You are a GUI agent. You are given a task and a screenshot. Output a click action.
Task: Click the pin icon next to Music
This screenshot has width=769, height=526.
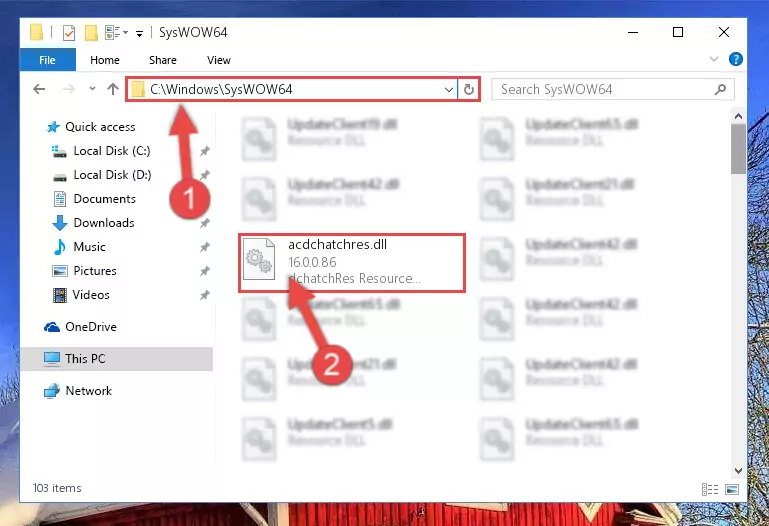(205, 247)
